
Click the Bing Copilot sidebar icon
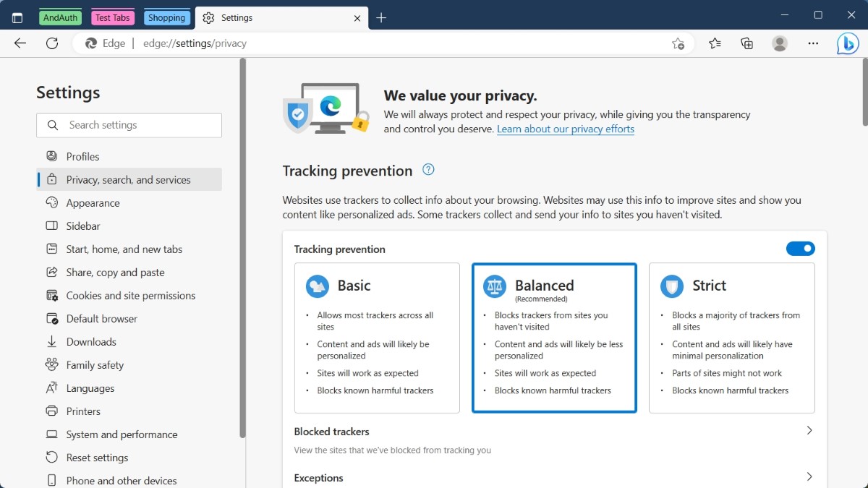[848, 43]
